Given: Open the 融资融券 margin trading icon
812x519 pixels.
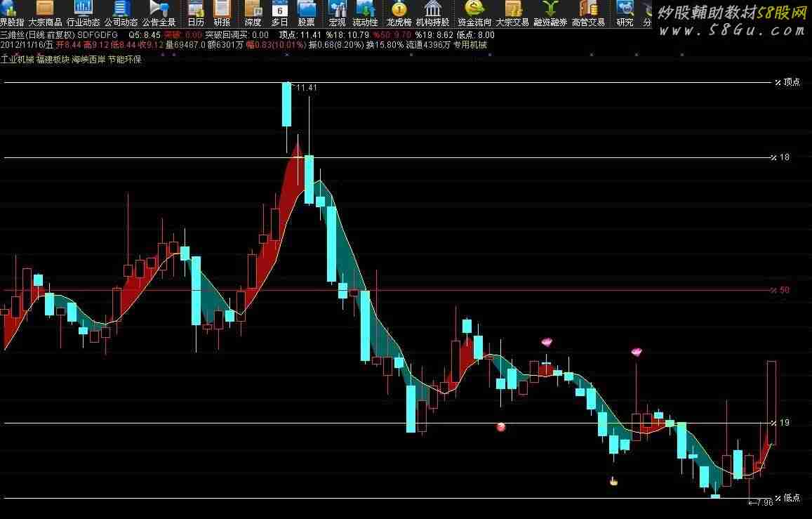Looking at the screenshot, I should (x=550, y=13).
